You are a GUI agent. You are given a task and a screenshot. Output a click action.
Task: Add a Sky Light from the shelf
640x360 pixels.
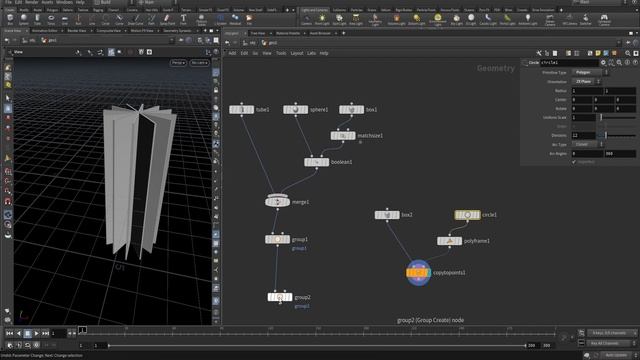[x=456, y=19]
